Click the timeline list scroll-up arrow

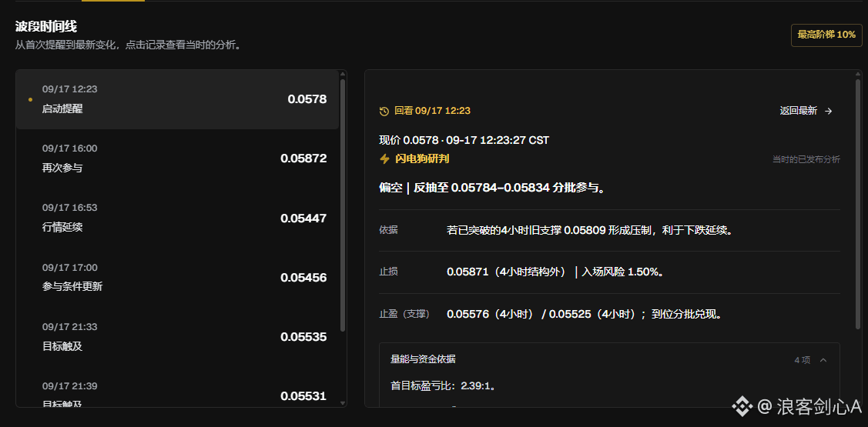coord(343,74)
